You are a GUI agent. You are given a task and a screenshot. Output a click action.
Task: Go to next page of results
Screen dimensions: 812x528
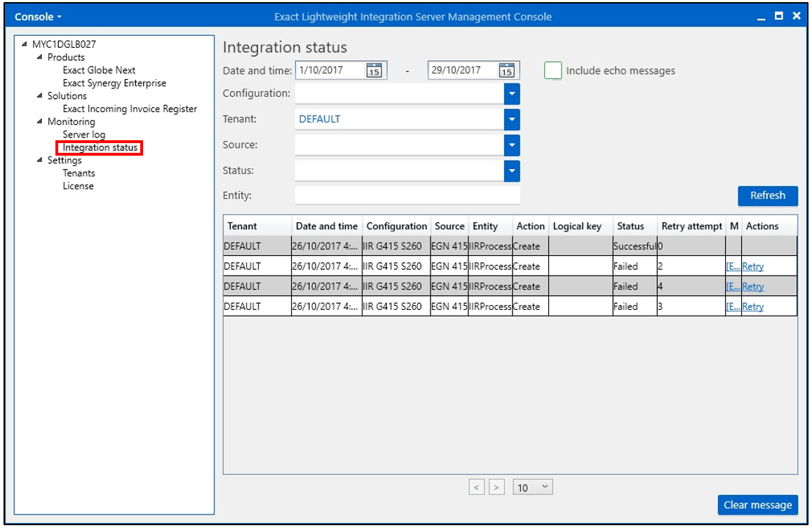coord(496,487)
